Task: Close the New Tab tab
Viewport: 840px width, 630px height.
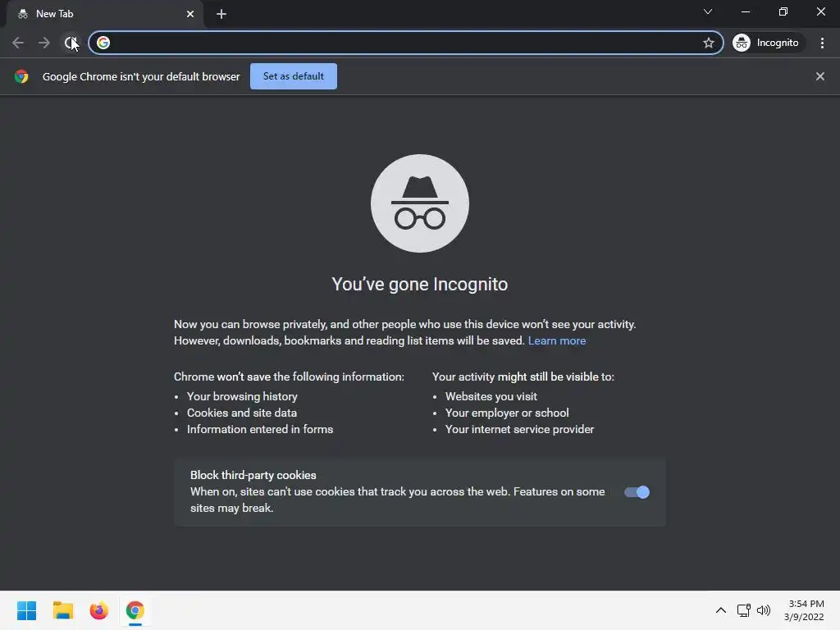Action: (190, 14)
